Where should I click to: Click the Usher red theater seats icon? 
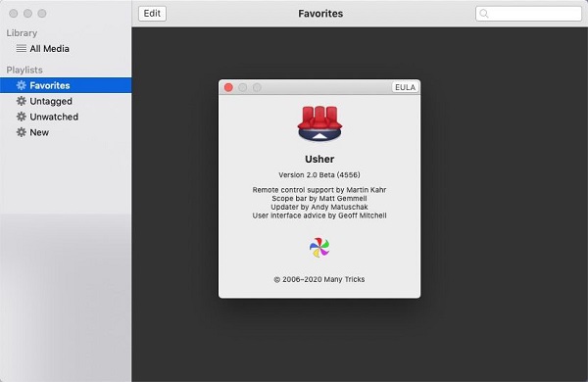[x=319, y=123]
